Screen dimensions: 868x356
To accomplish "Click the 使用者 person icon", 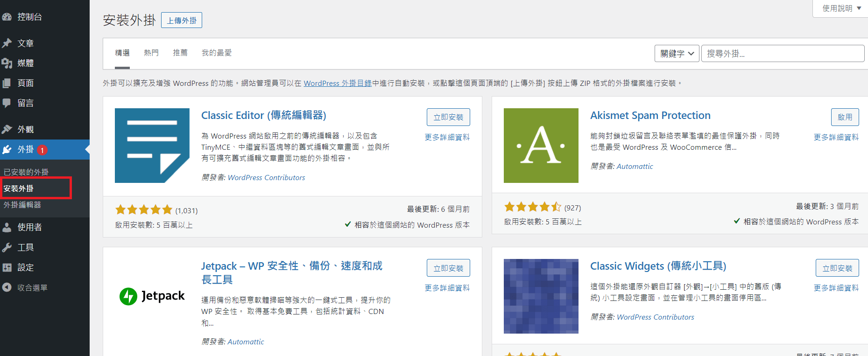I will tap(7, 227).
